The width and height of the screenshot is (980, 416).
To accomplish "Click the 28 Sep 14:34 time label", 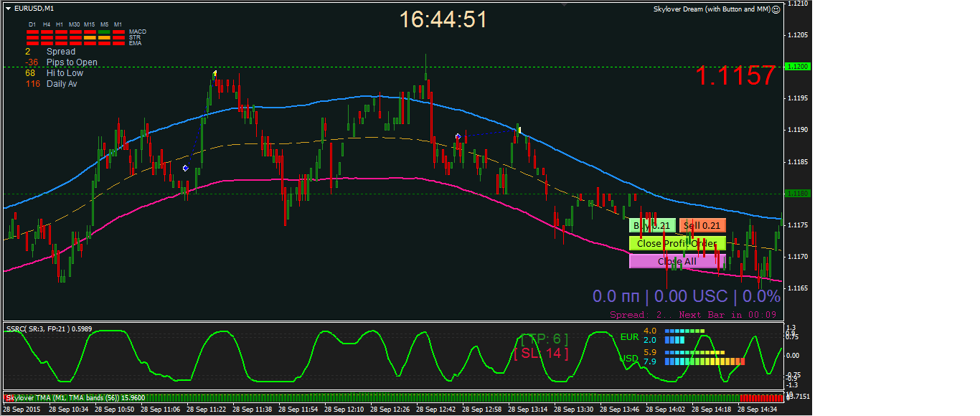I will (757, 410).
